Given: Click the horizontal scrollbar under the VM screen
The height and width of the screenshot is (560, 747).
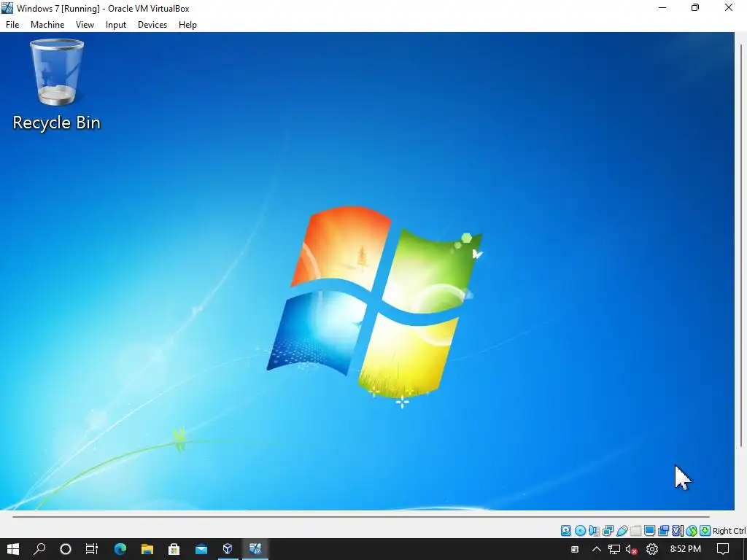Looking at the screenshot, I should coord(360,516).
